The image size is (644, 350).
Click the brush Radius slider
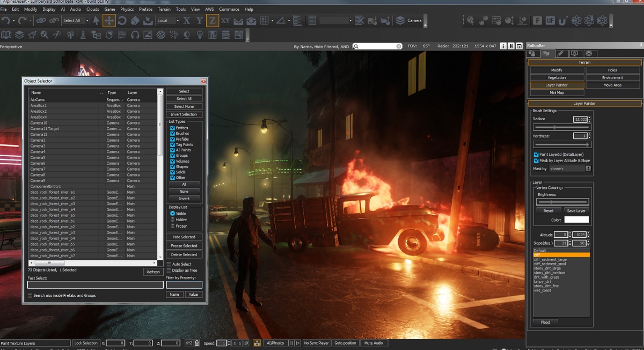(x=561, y=128)
